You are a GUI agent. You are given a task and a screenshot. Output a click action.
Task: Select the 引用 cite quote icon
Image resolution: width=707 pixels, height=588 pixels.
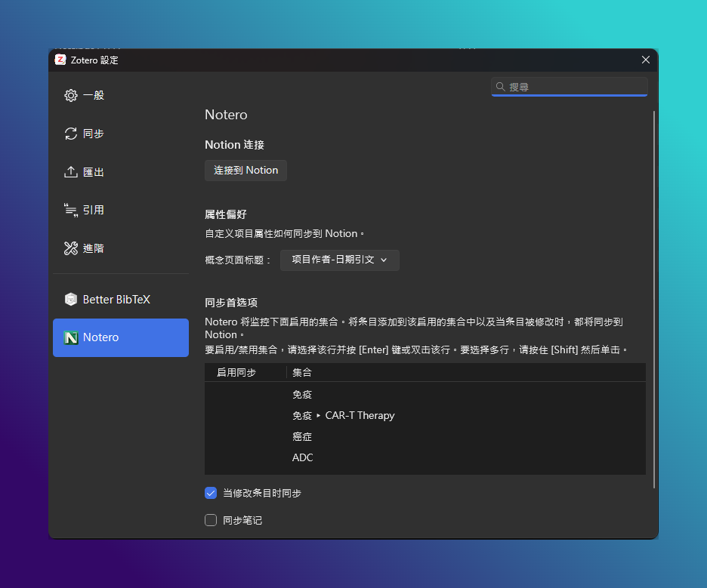[71, 210]
